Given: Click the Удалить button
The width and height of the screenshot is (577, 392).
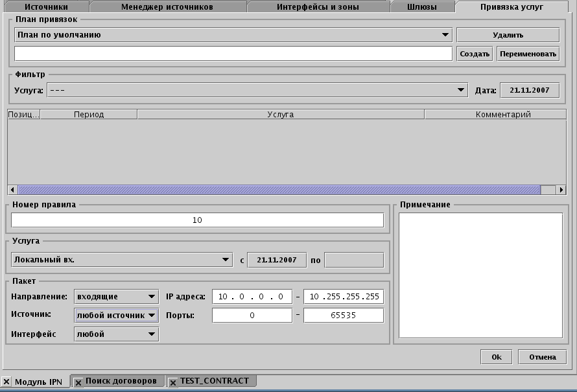Looking at the screenshot, I should pyautogui.click(x=508, y=35).
